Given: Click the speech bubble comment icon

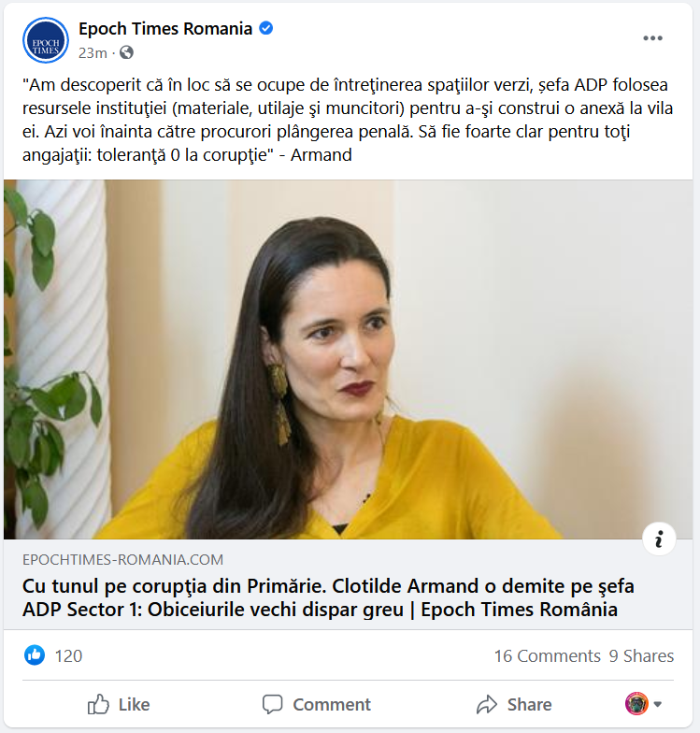Looking at the screenshot, I should click(273, 704).
